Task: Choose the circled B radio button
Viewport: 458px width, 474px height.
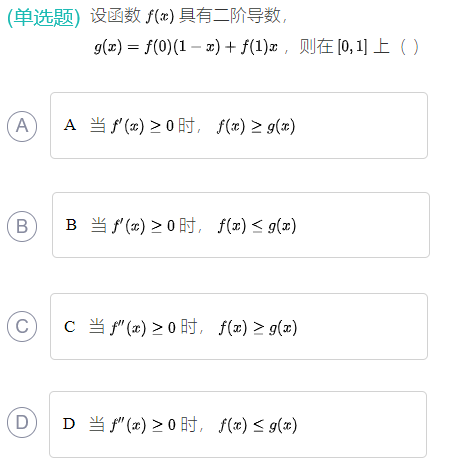Action: click(x=22, y=226)
